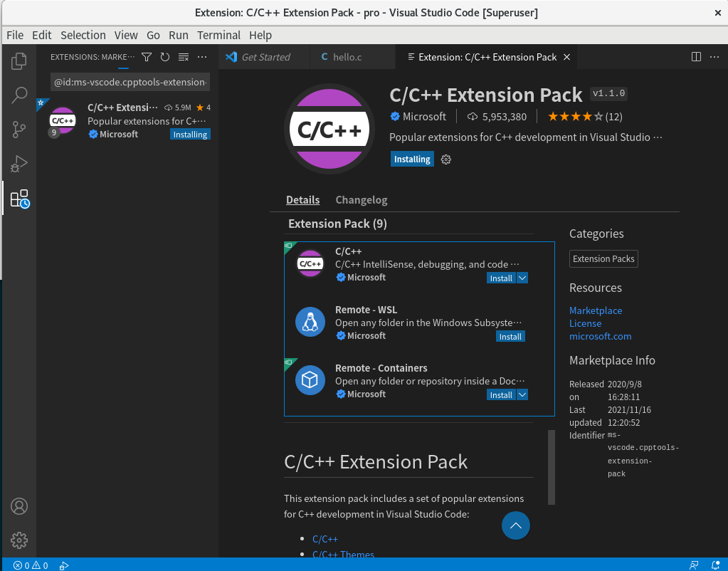Open notifications bell in status bar

click(x=715, y=565)
